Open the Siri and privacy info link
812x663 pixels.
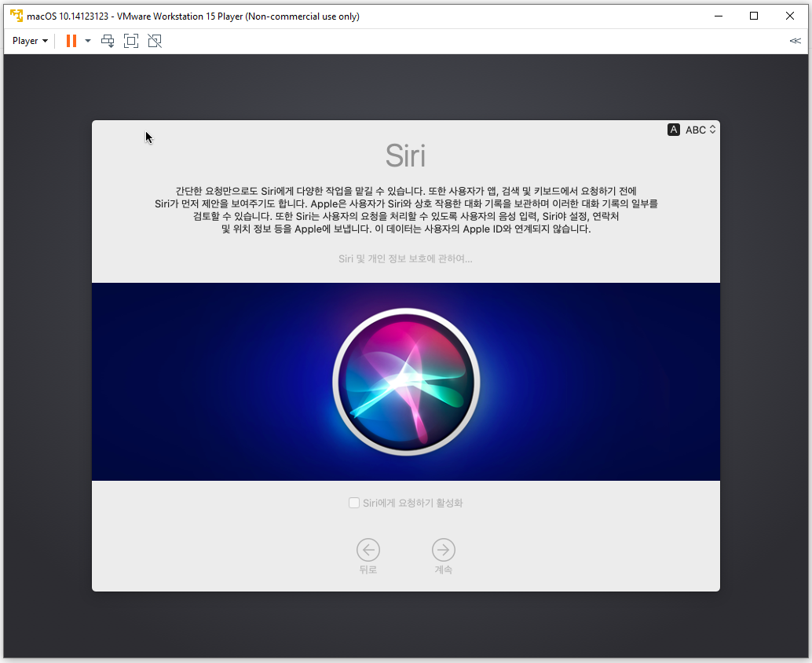coord(405,258)
